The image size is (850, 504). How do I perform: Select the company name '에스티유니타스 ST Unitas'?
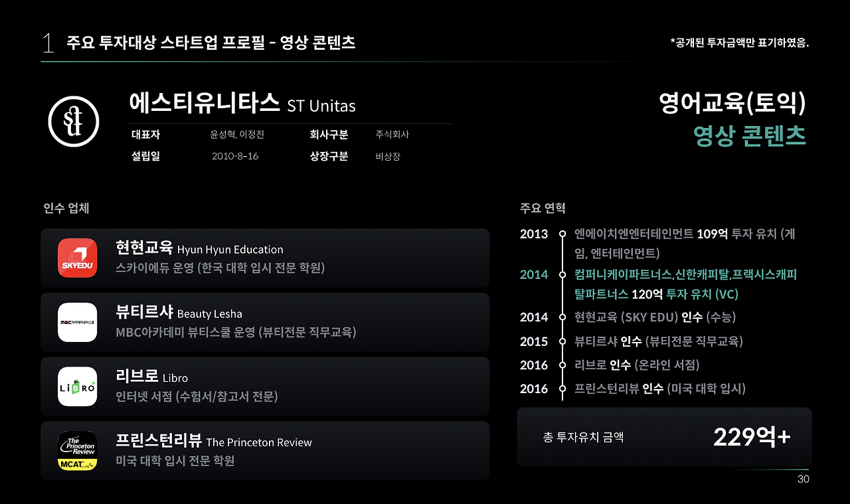pos(242,104)
